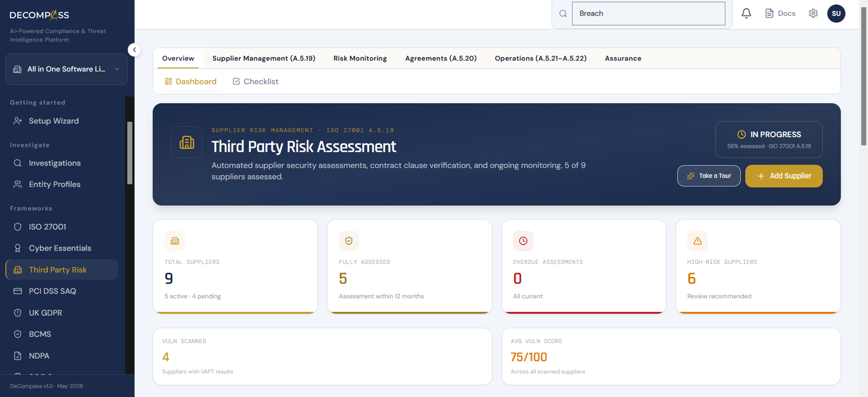Click the High-Risk Suppliers value 6
868x397 pixels.
coord(691,279)
